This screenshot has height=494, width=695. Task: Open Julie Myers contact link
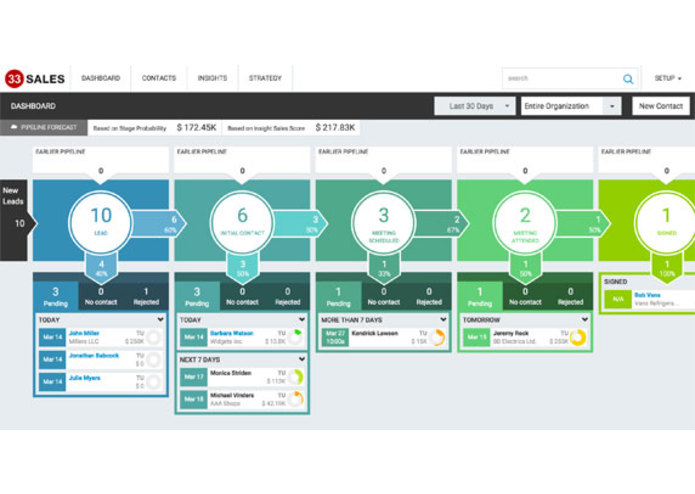tap(85, 378)
